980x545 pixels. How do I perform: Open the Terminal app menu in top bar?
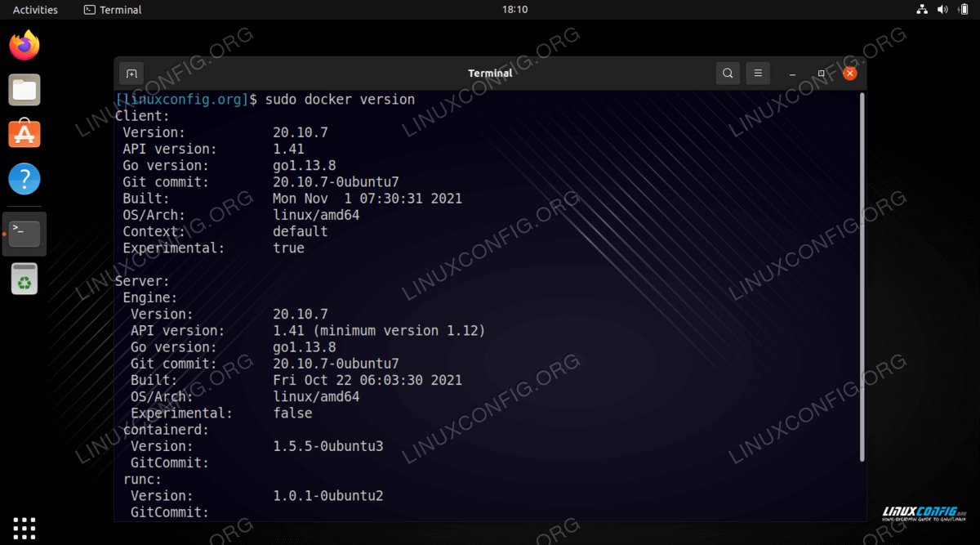(113, 10)
